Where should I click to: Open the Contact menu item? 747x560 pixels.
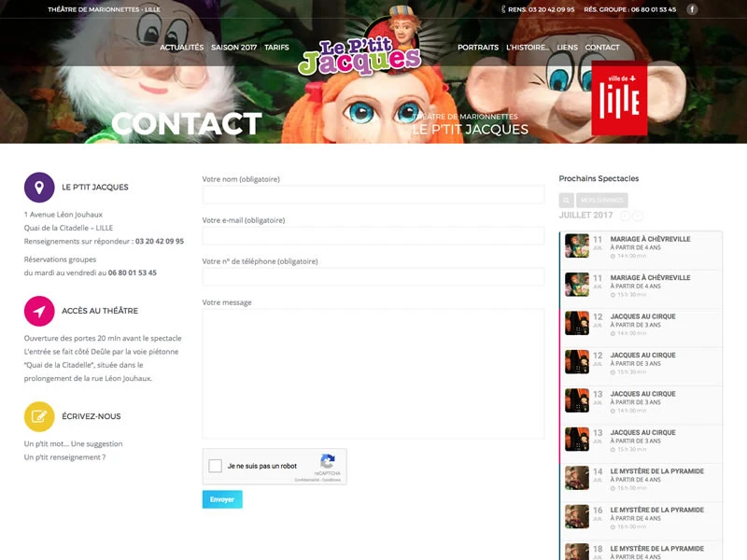click(602, 48)
